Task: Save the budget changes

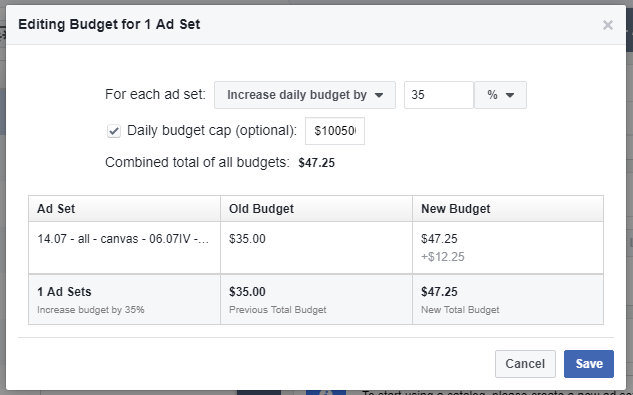Action: click(x=589, y=364)
